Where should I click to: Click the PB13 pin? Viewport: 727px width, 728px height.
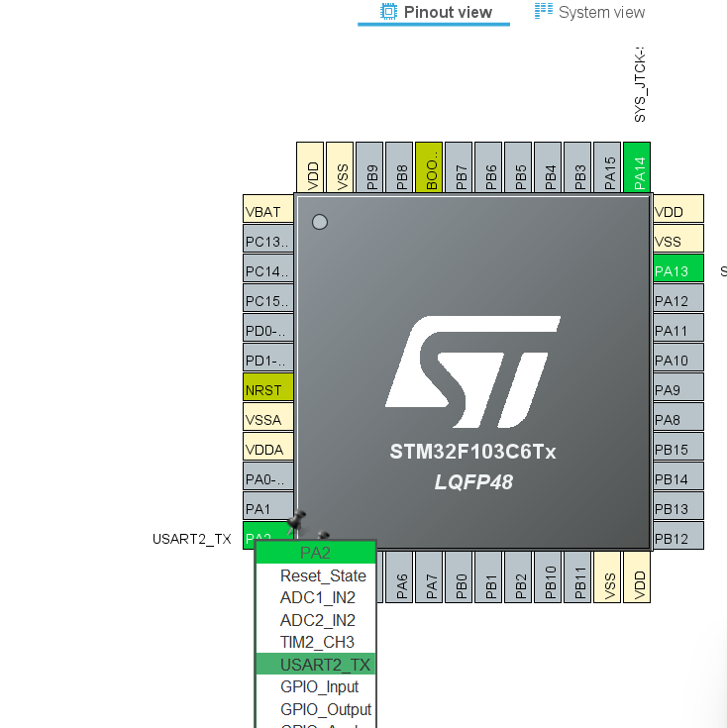678,505
